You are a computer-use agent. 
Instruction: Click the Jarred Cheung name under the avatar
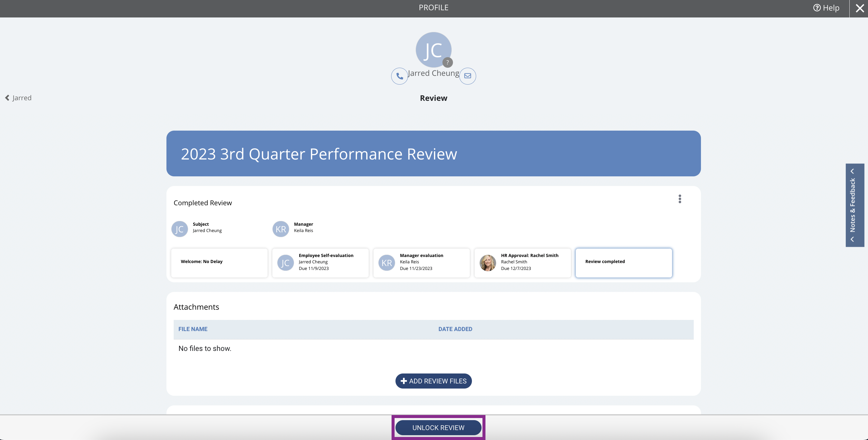pyautogui.click(x=433, y=73)
